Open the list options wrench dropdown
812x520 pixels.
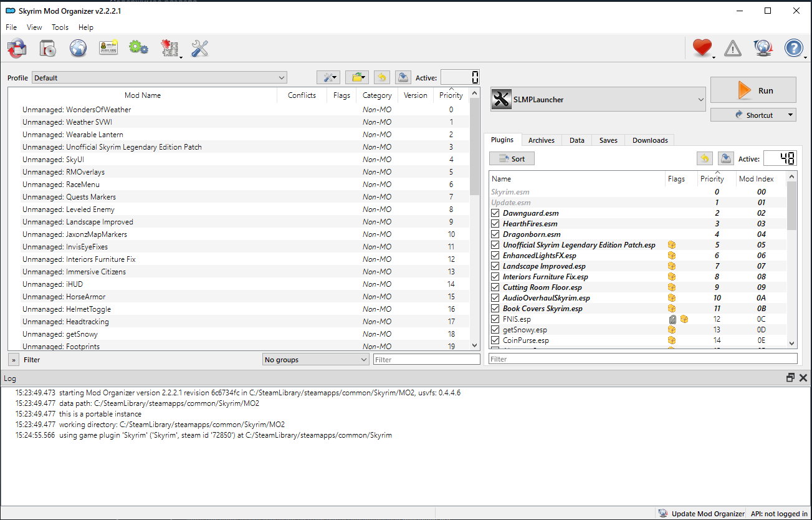(328, 77)
